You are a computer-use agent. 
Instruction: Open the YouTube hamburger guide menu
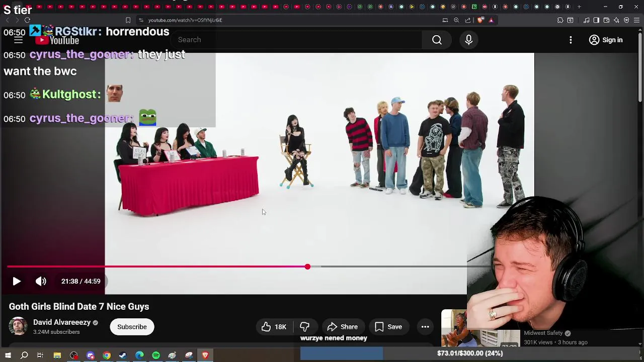18,40
